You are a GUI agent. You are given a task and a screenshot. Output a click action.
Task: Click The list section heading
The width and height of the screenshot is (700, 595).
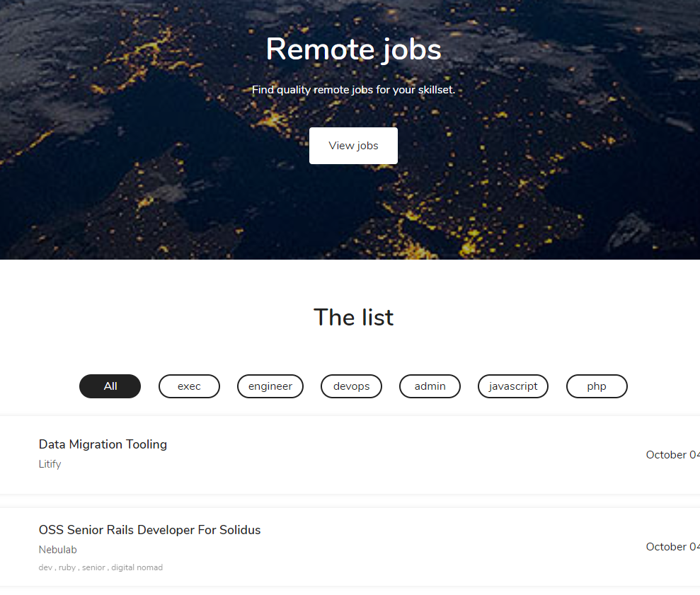[353, 317]
